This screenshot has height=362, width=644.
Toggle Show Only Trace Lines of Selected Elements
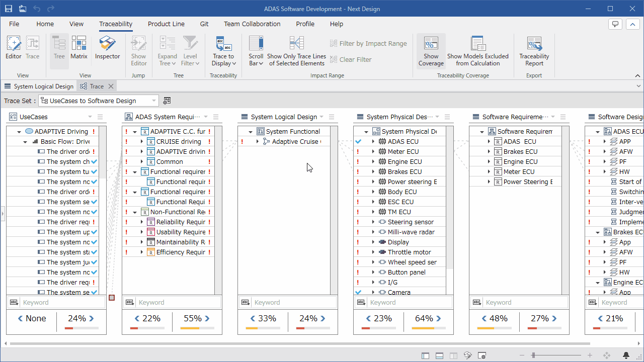tap(296, 51)
